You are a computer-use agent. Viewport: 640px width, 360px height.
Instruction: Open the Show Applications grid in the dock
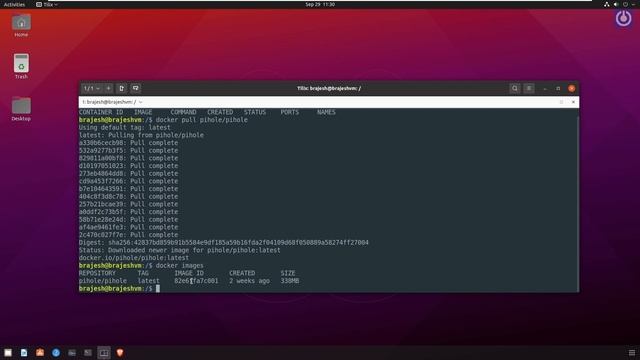click(x=632, y=353)
